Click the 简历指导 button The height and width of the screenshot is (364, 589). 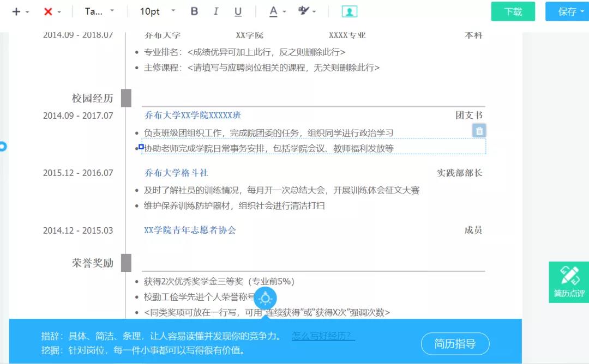click(455, 344)
